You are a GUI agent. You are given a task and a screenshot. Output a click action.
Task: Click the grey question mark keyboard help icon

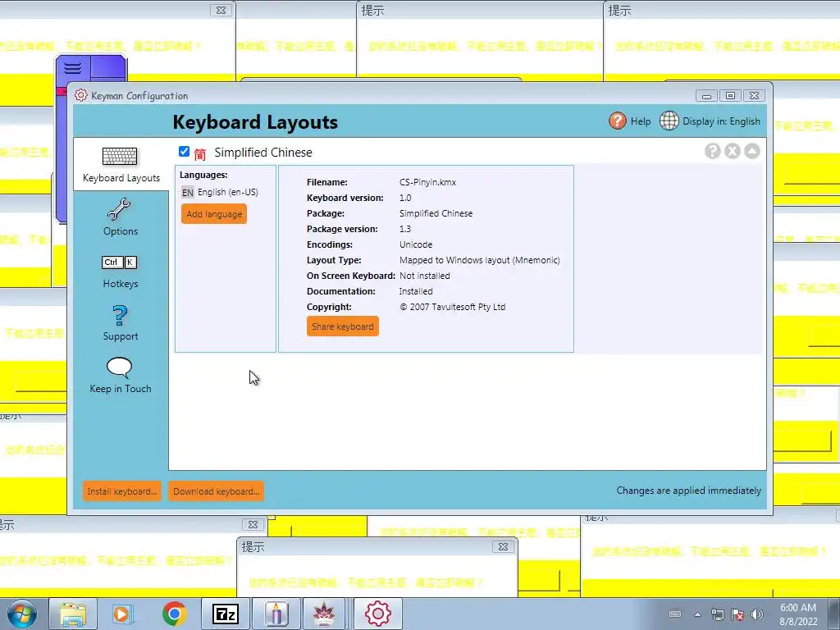pos(712,151)
